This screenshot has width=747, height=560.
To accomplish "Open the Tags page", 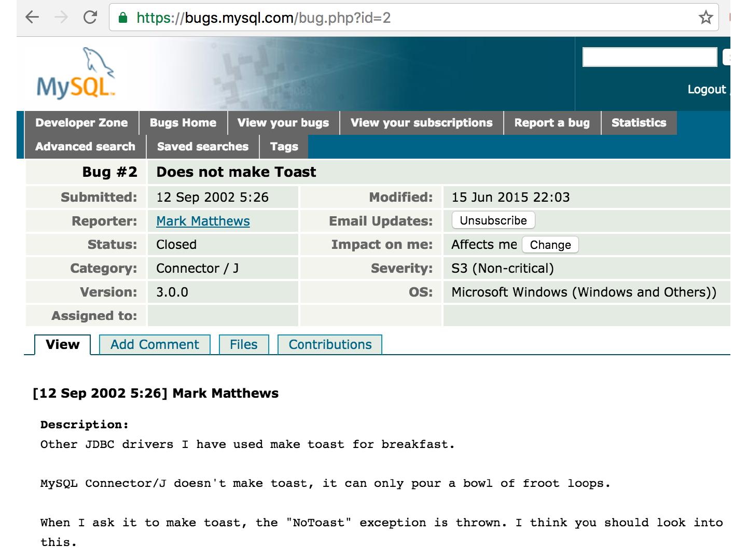I will pyautogui.click(x=284, y=147).
